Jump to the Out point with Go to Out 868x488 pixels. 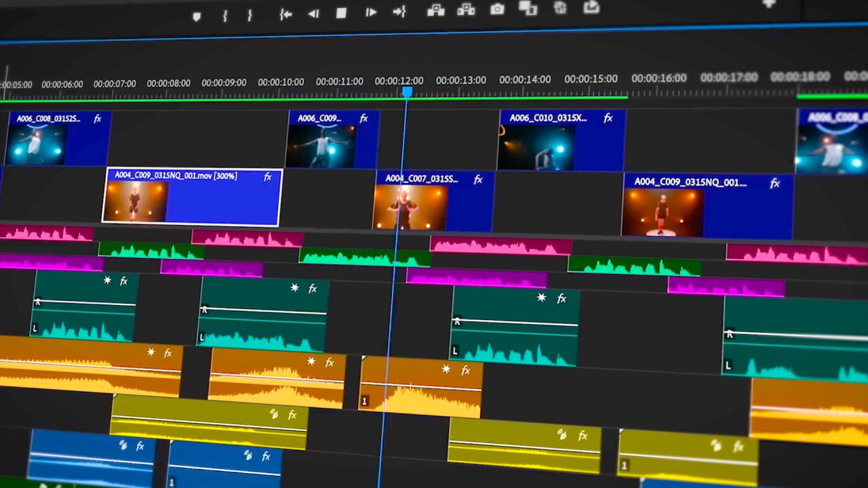click(399, 12)
